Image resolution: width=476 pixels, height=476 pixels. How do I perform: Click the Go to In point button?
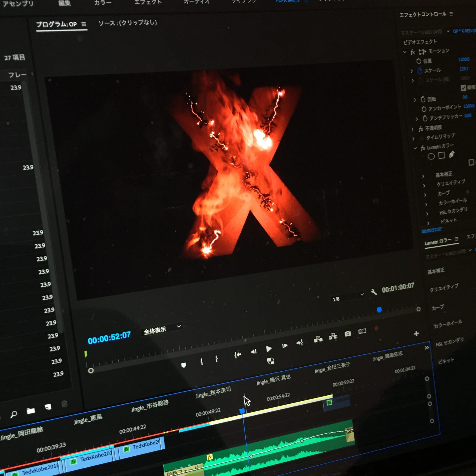tap(237, 355)
